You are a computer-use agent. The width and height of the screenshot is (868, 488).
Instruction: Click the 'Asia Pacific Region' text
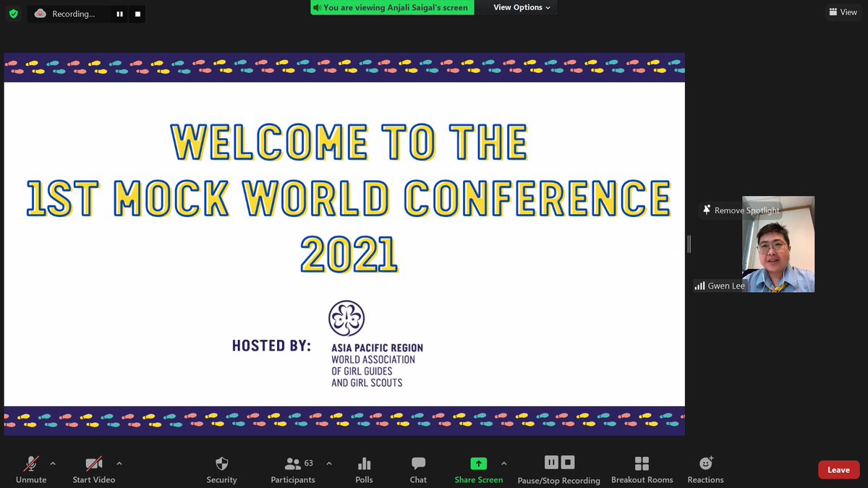[x=377, y=348]
